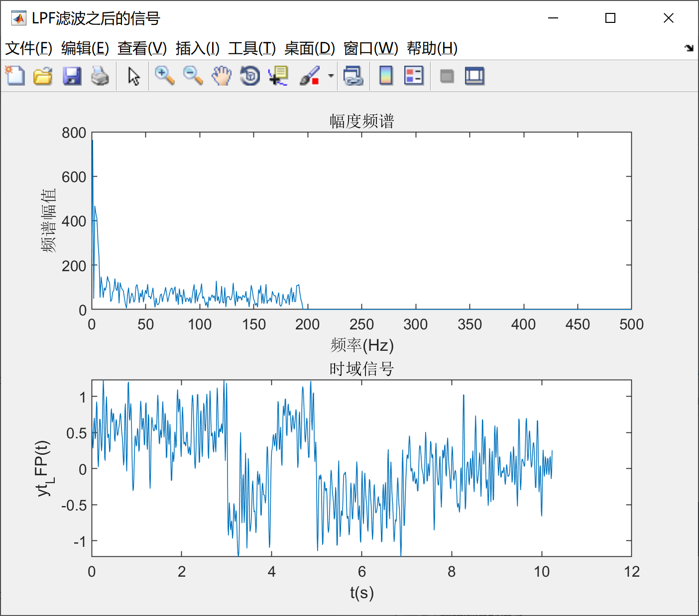The width and height of the screenshot is (699, 616).
Task: Open the 查看(V) menu
Action: (x=142, y=48)
